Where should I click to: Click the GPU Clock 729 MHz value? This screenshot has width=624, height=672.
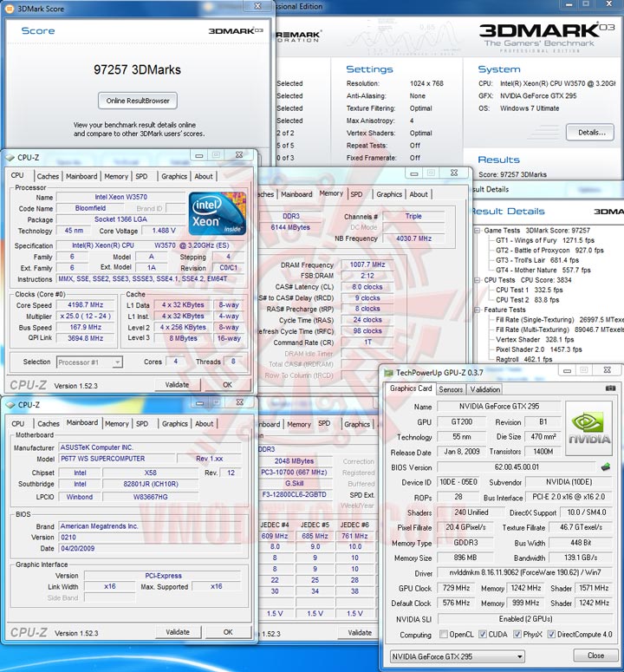coord(456,588)
